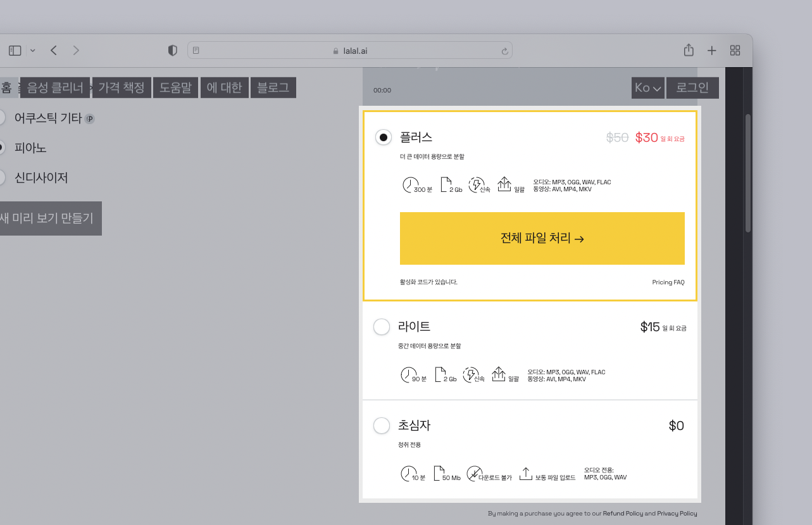Screen dimensions: 812x525
Task: Click the $30 discounted price text
Action: tap(647, 137)
